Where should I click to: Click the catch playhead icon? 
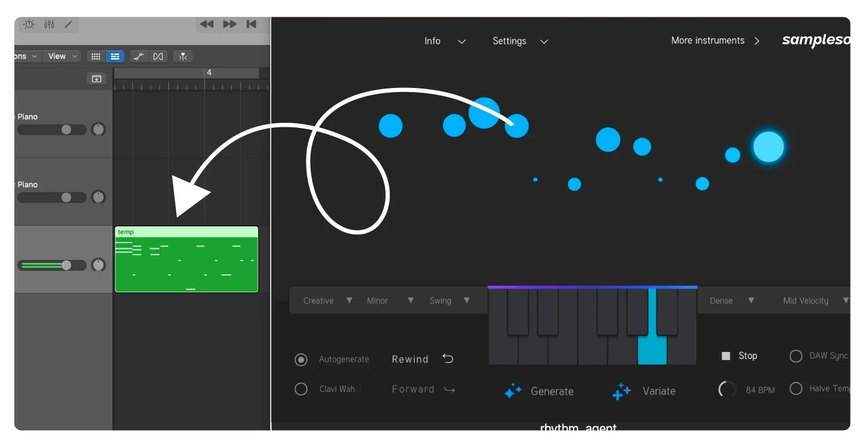pyautogui.click(x=183, y=56)
